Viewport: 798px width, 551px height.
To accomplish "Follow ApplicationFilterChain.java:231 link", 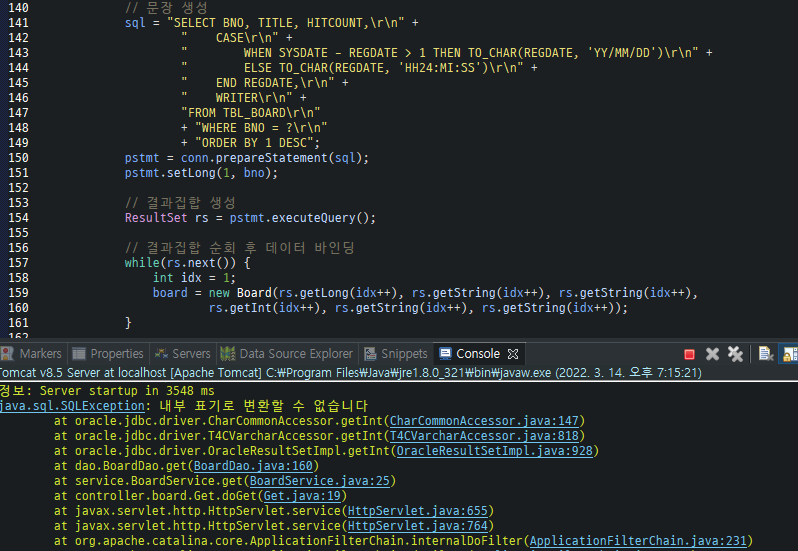I will pyautogui.click(x=638, y=541).
